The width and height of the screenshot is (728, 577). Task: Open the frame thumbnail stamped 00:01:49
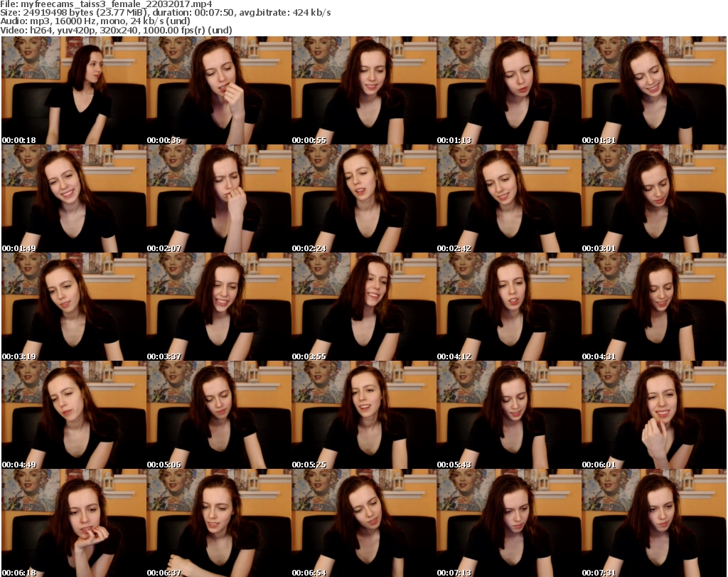74,198
